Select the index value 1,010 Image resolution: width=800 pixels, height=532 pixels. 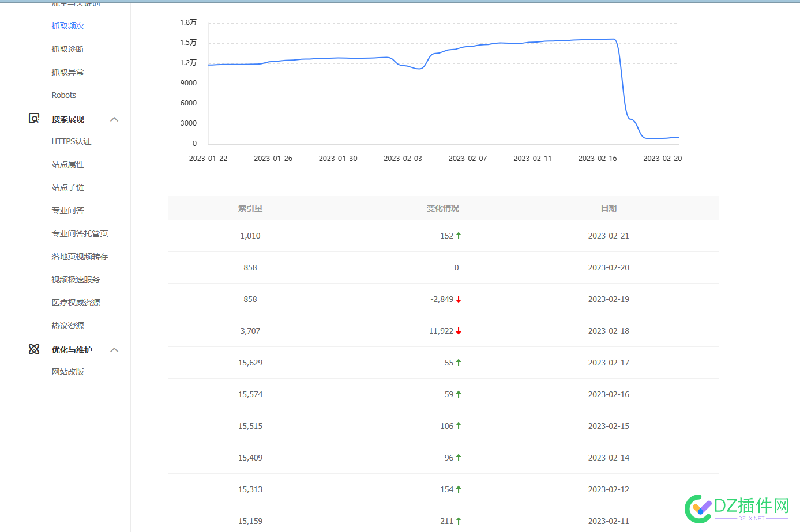tap(250, 236)
